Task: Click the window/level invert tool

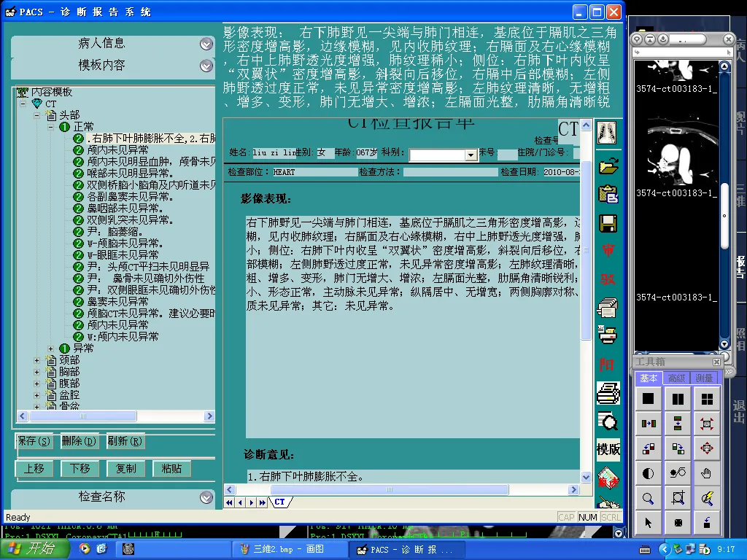Action: coord(678,472)
